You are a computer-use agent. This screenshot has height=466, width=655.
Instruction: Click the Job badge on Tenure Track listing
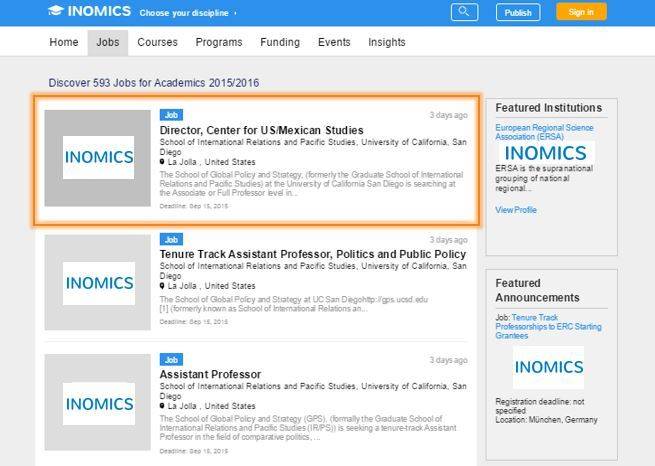(171, 239)
